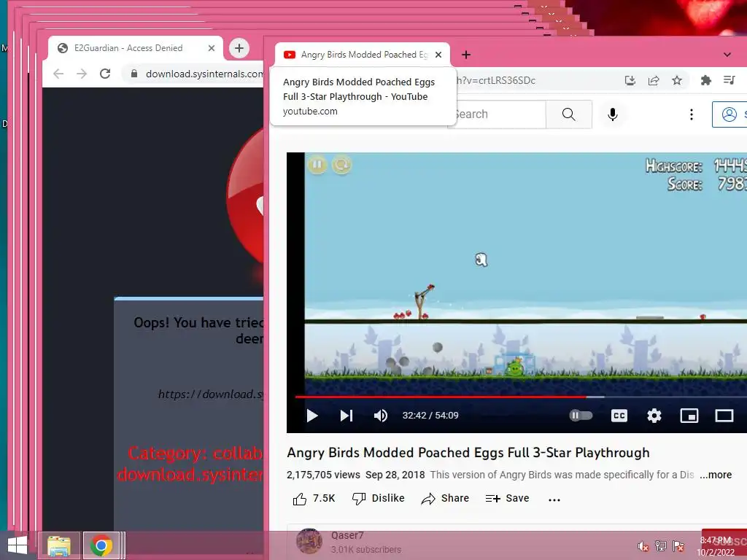Bookmark this tab with the star icon
Screen dimensions: 747x560
677,80
